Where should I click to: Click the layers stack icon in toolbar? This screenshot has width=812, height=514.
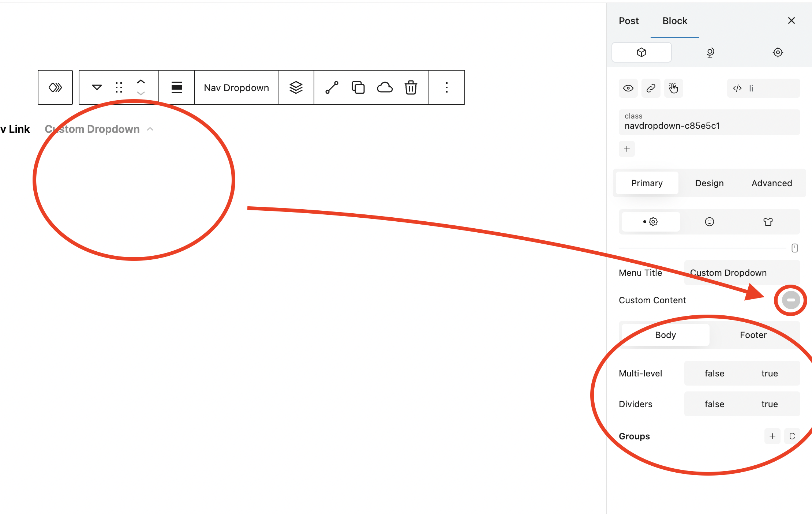pyautogui.click(x=296, y=88)
